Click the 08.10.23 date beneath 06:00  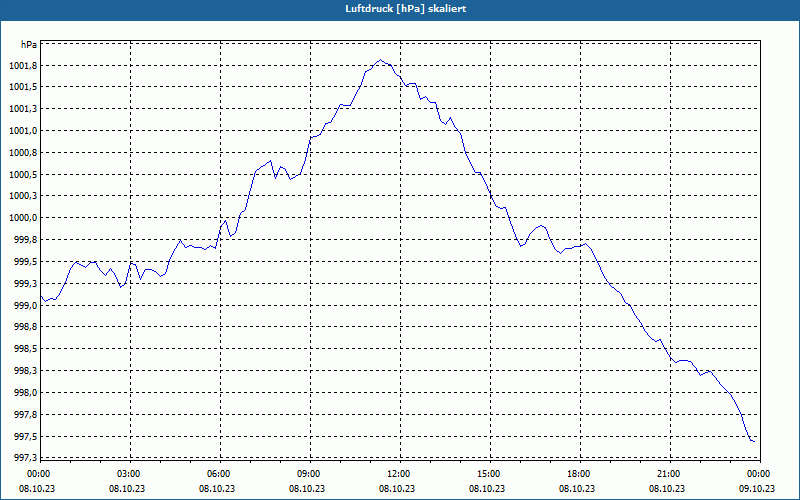(217, 489)
